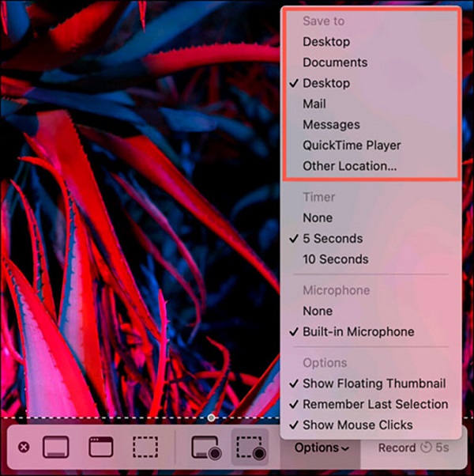Click the selection area's edge handle
The image size is (474, 476).
coord(211,417)
